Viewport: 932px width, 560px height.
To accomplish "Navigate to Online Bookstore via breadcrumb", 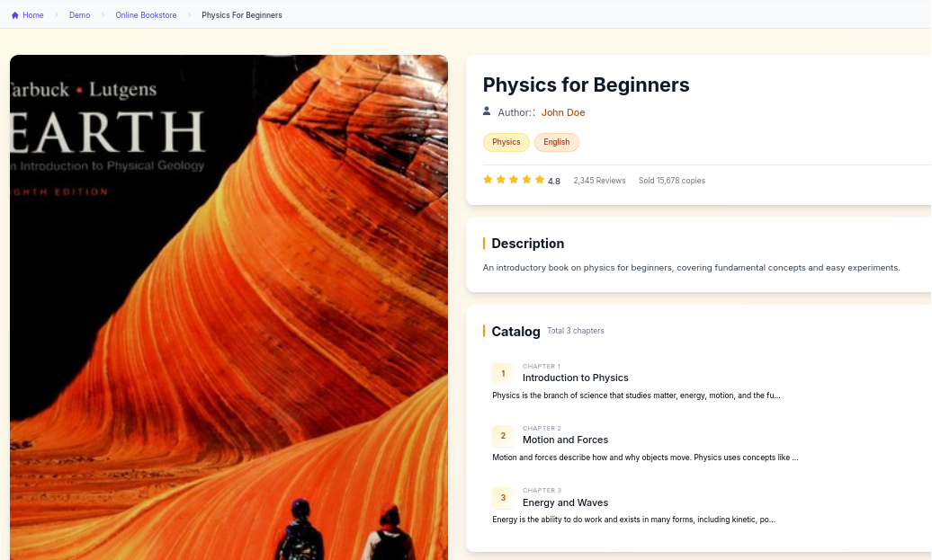I will pyautogui.click(x=146, y=15).
